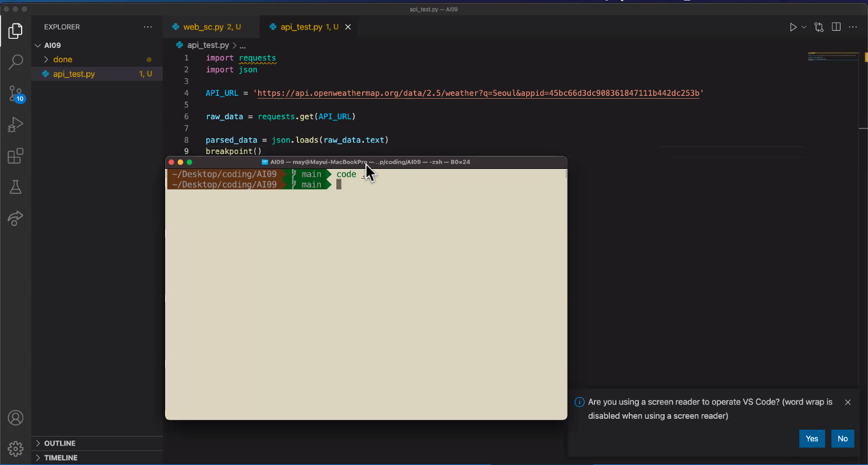The width and height of the screenshot is (868, 465).
Task: Collapse the AI09 folder section
Action: pos(97,45)
